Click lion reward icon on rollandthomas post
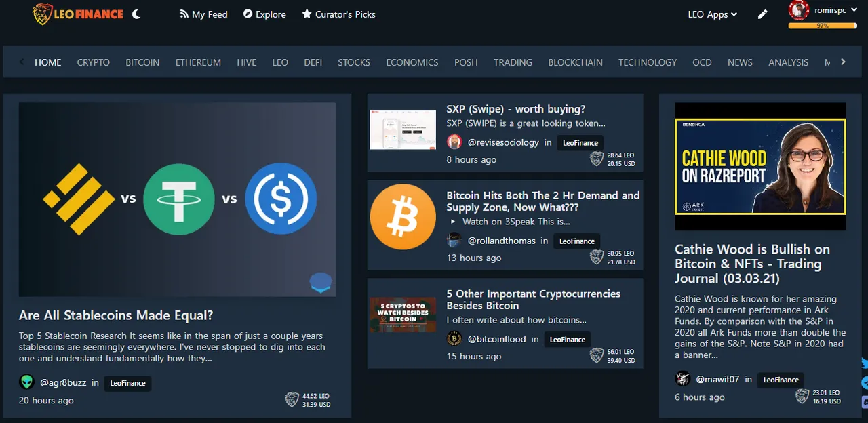Image resolution: width=868 pixels, height=423 pixels. click(x=596, y=258)
